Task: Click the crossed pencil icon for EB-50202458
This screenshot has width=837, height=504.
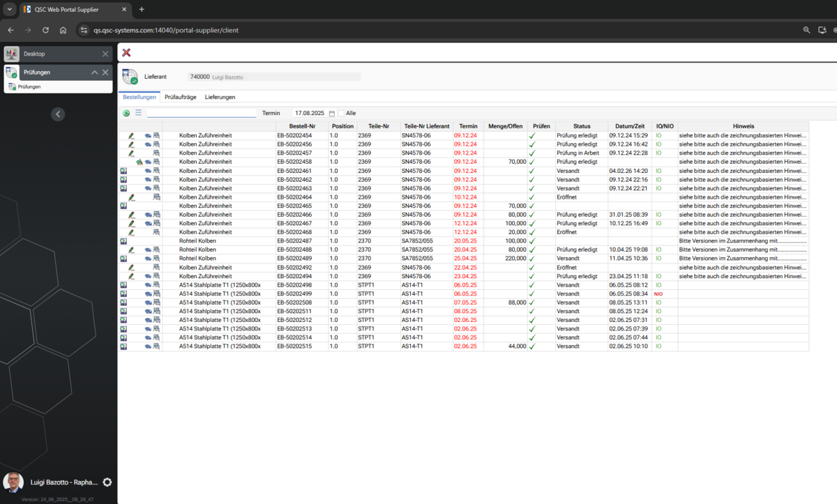Action: 139,162
